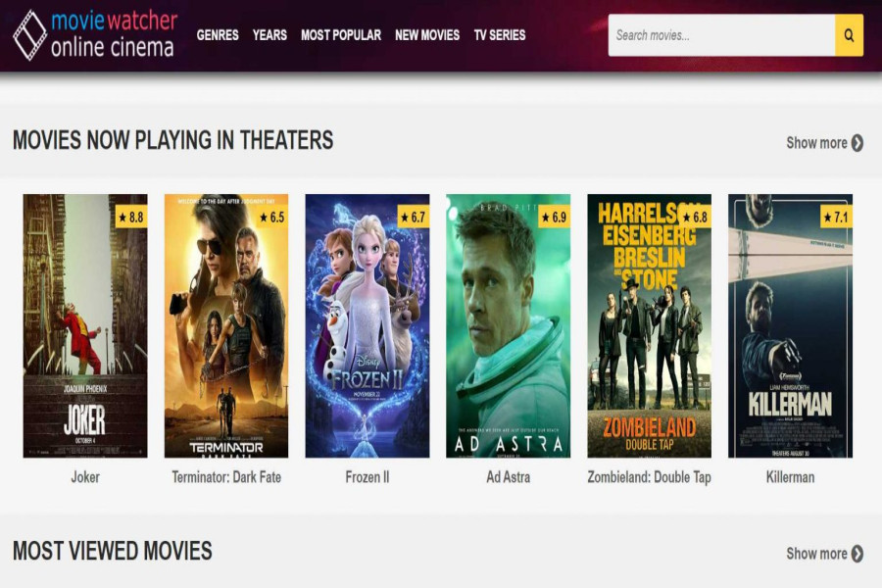Screen dimensions: 882x588
Task: Open the Years menu
Action: (269, 35)
